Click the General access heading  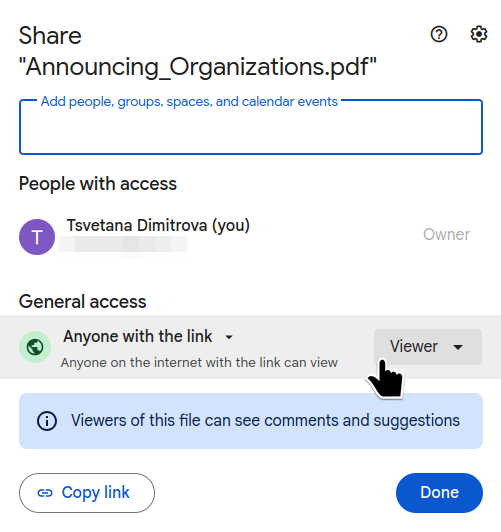[x=82, y=302]
